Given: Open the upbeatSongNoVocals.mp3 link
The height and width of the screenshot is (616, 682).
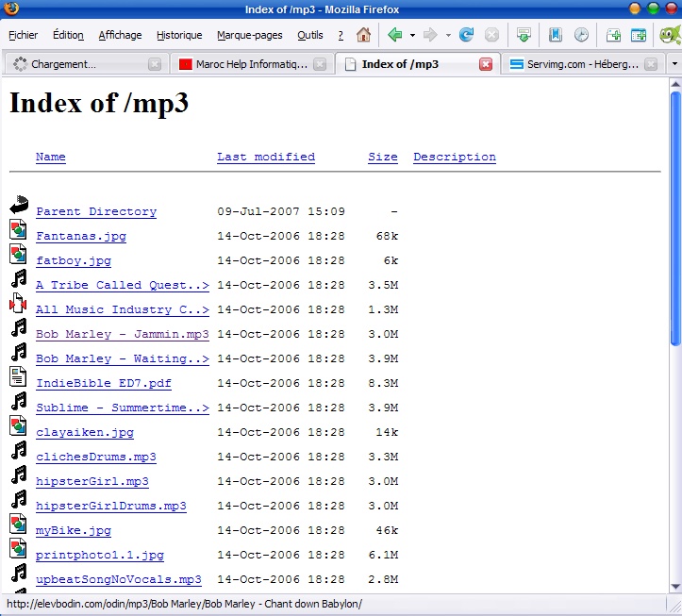Looking at the screenshot, I should tap(118, 579).
